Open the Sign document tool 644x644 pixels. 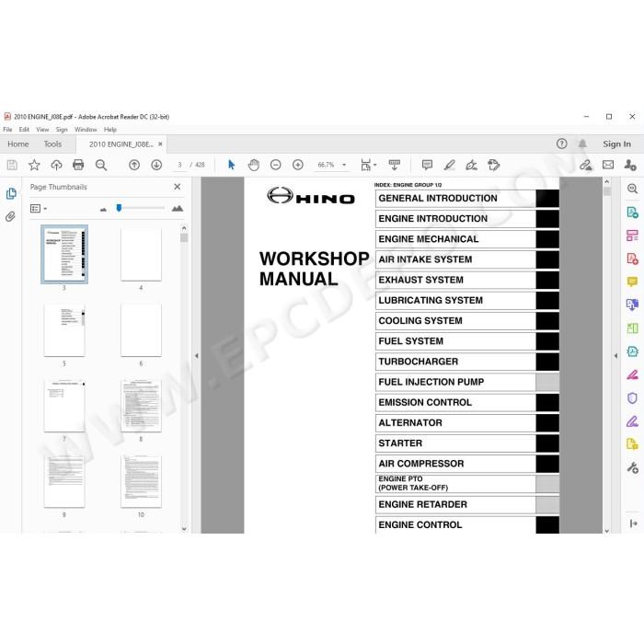[x=471, y=165]
